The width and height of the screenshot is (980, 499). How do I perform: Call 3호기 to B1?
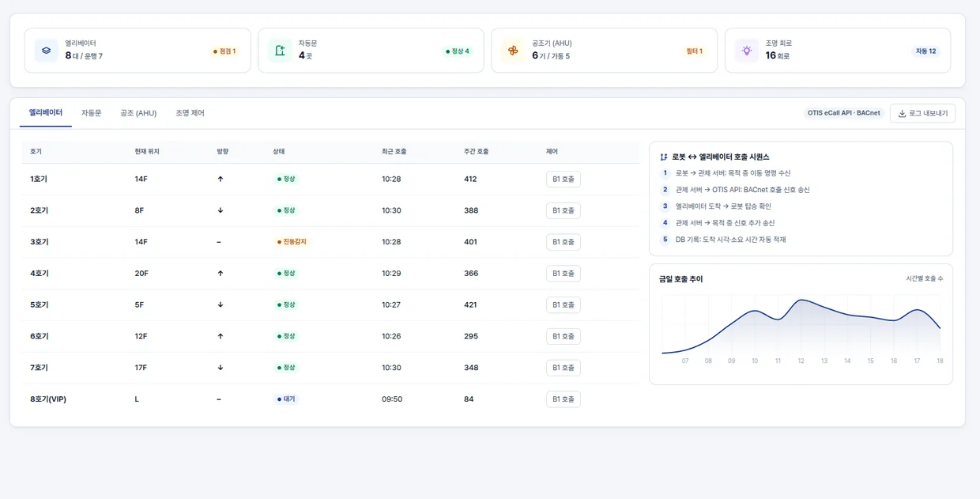[x=563, y=242]
